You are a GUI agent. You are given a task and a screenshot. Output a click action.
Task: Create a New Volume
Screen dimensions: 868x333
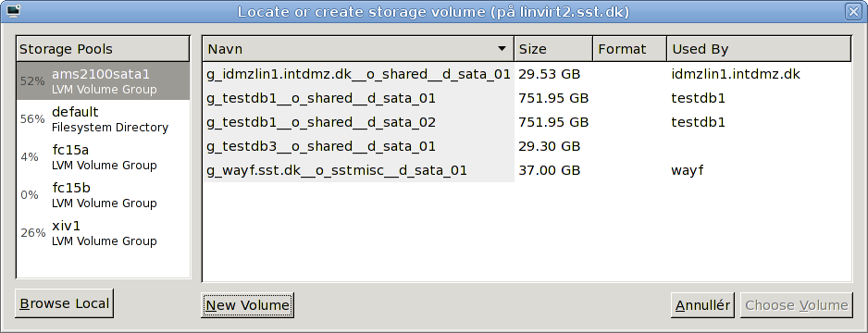coord(247,305)
